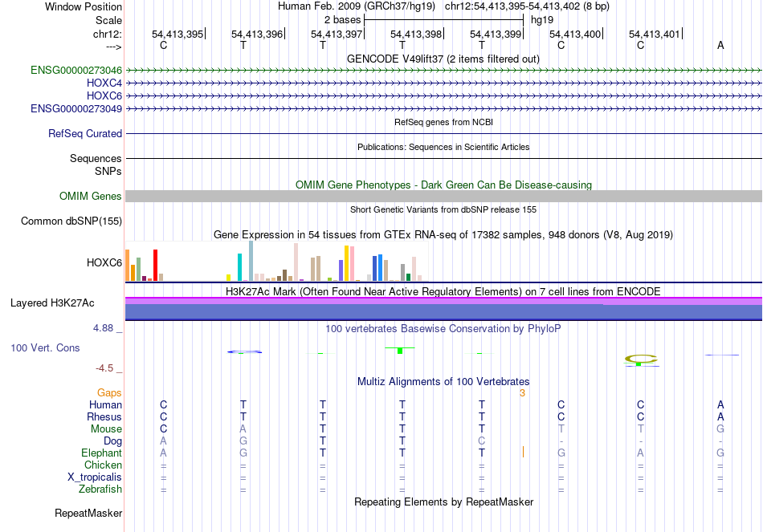
Task: Click the X_tropicalis species label
Action: 95,477
